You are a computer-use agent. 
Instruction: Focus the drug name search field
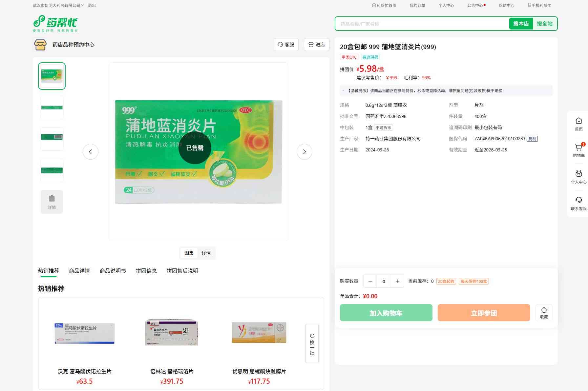coord(423,24)
